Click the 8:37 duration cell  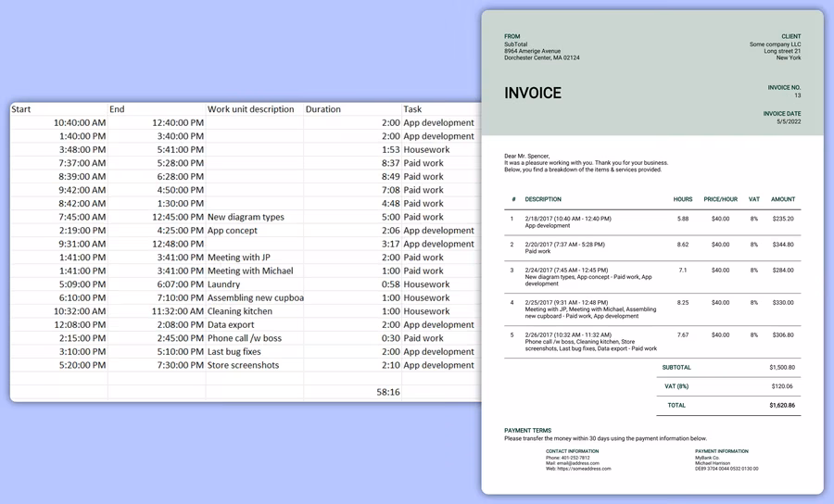tap(353, 163)
